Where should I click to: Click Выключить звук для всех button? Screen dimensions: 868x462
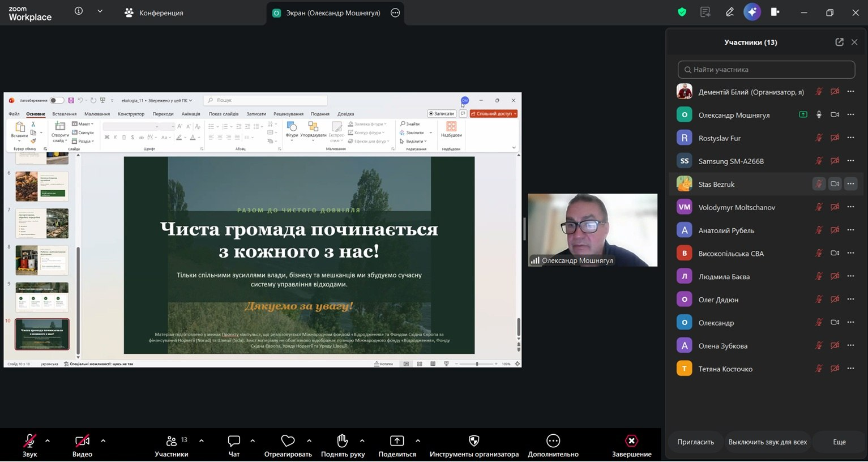768,442
